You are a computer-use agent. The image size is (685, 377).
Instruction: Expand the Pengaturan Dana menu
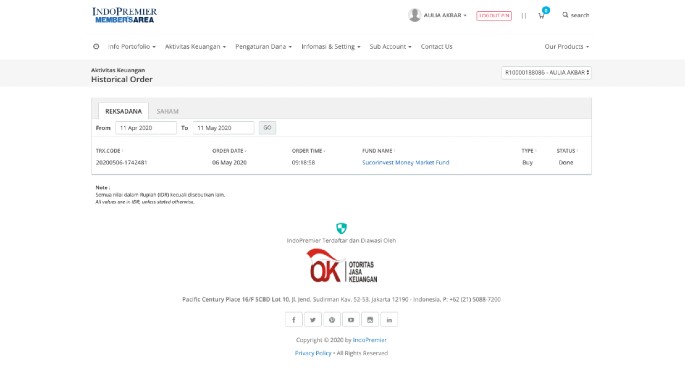[x=263, y=46]
